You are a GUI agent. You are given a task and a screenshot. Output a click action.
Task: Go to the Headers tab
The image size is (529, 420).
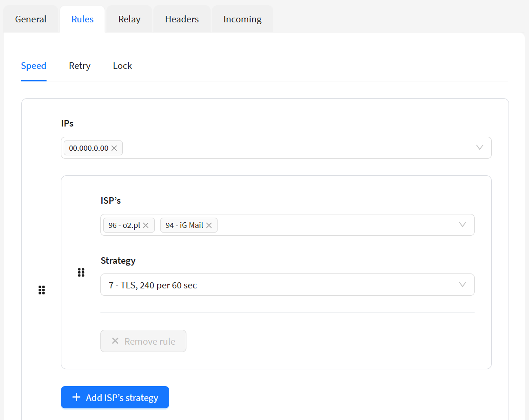tap(182, 19)
